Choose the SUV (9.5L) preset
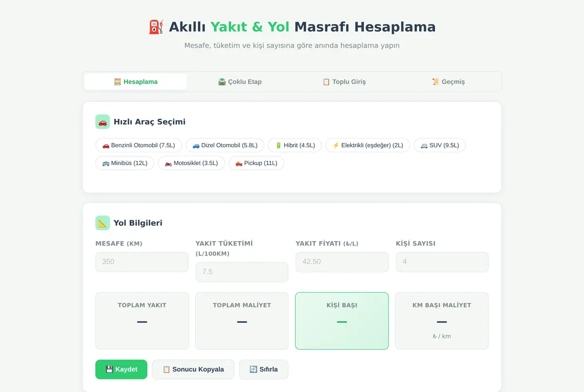 pyautogui.click(x=439, y=145)
